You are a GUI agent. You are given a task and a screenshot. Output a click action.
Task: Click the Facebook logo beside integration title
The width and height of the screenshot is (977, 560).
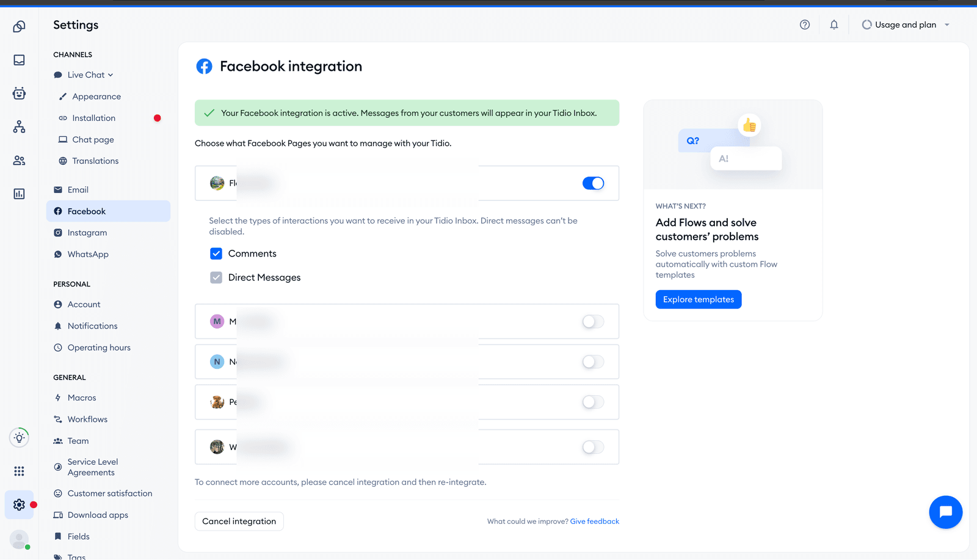(x=205, y=67)
